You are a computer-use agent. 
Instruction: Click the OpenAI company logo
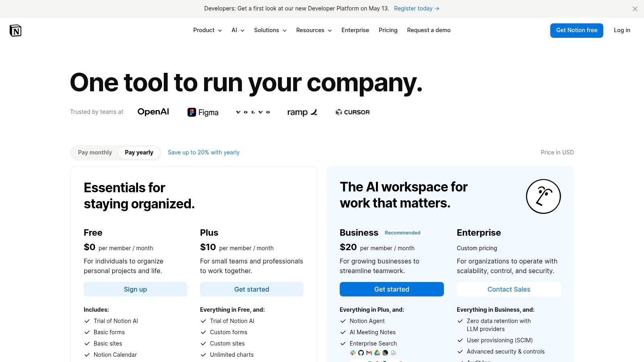point(153,112)
